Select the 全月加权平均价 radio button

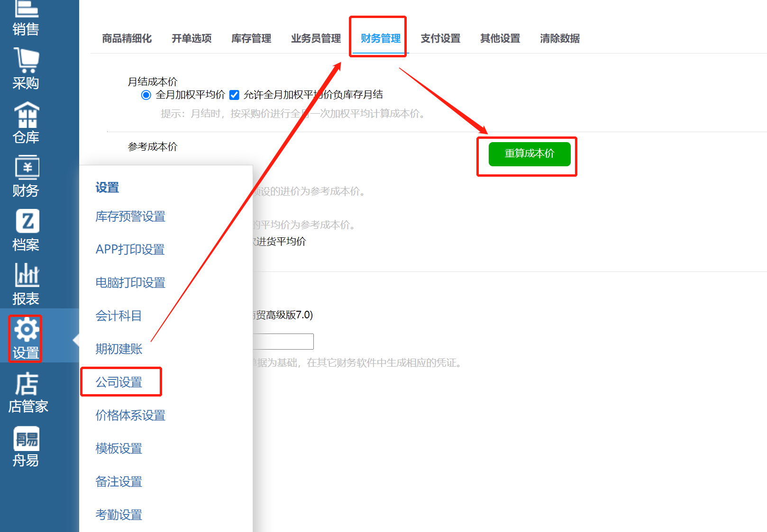(x=146, y=95)
